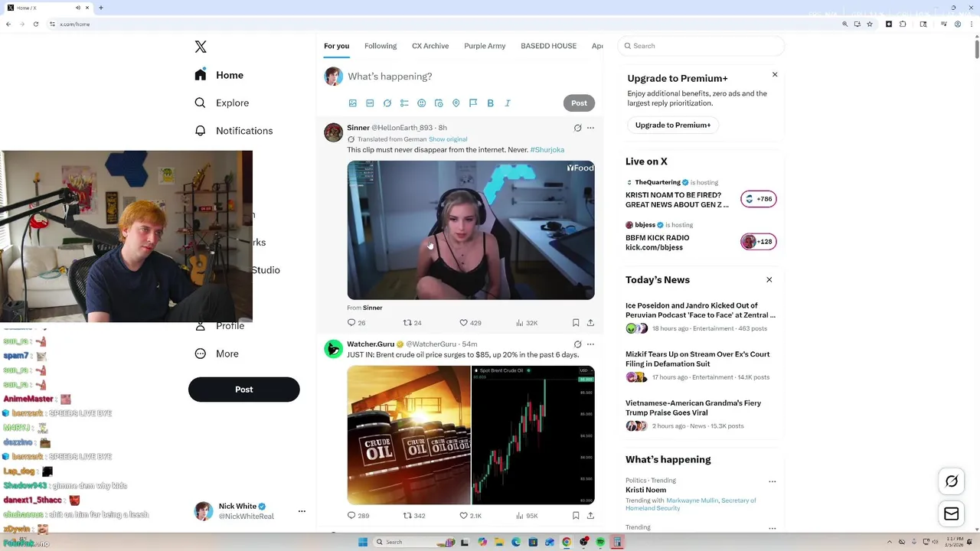Apply bold formatting in the composer

[490, 103]
